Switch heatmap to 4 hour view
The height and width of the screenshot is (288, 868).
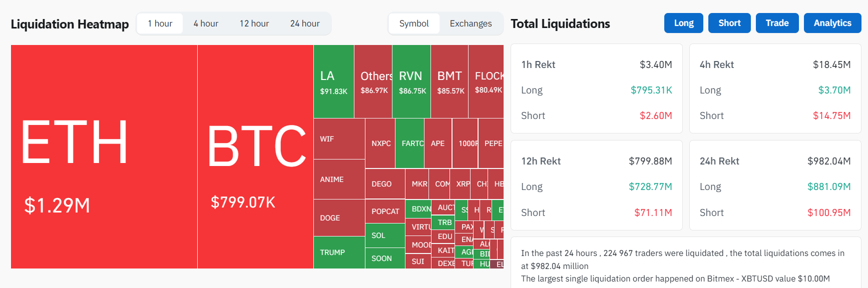pos(206,23)
